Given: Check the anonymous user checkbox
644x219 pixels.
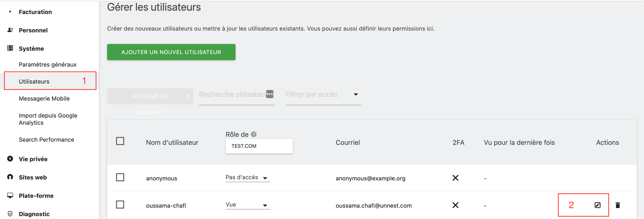Looking at the screenshot, I should coord(120,178).
